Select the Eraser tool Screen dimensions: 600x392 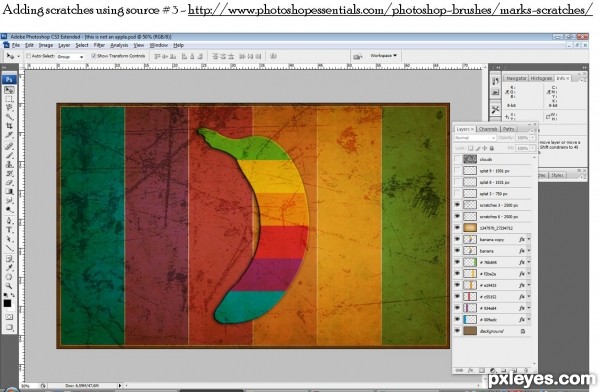pyautogui.click(x=9, y=182)
